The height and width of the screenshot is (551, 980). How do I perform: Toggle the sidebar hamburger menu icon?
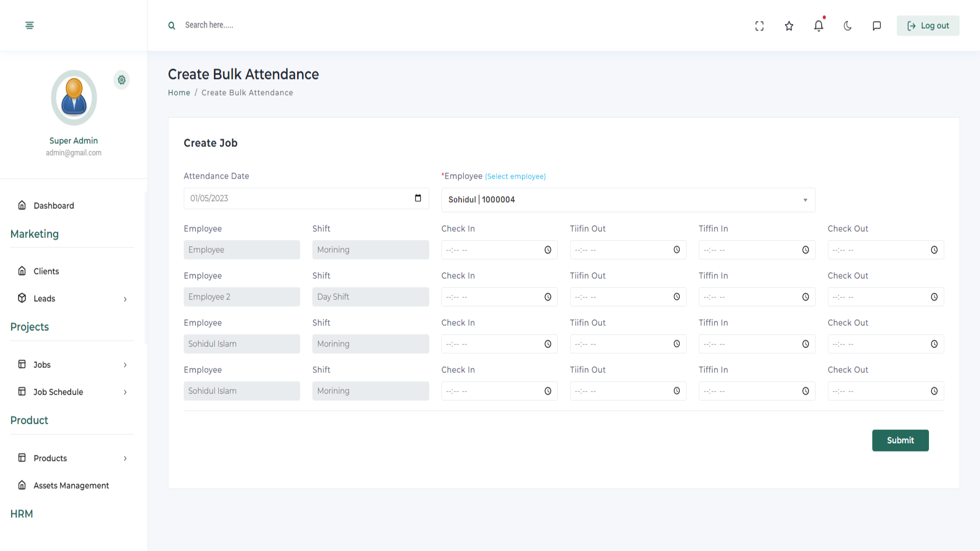(x=30, y=26)
